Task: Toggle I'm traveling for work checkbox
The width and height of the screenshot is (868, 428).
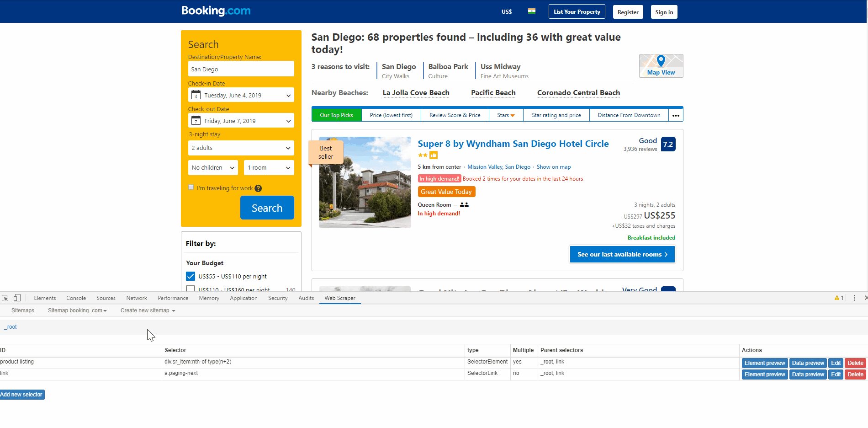Action: tap(191, 187)
